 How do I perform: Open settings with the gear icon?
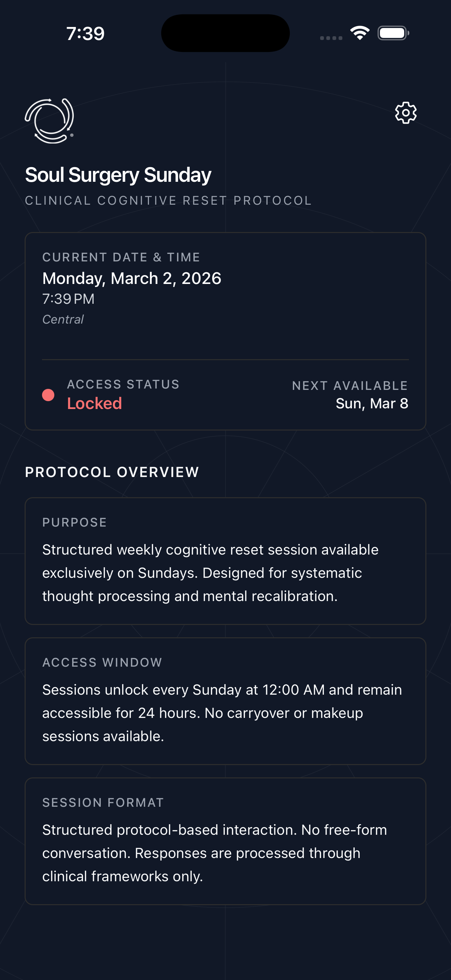point(406,113)
